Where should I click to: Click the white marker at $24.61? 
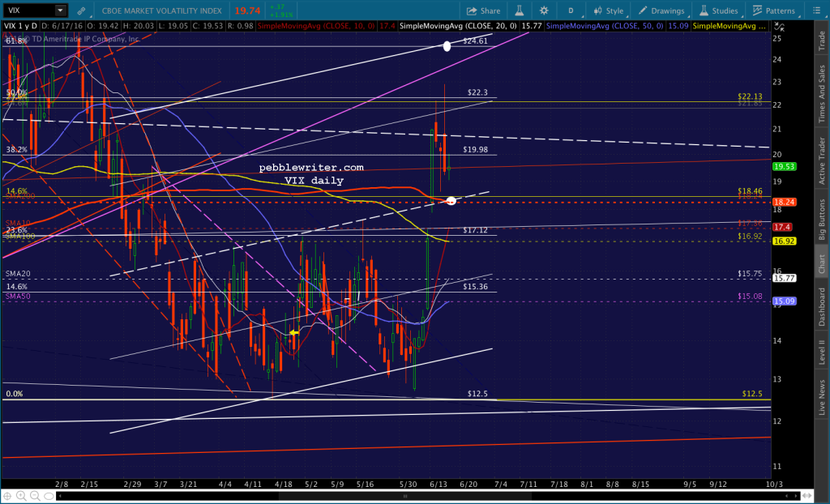447,46
